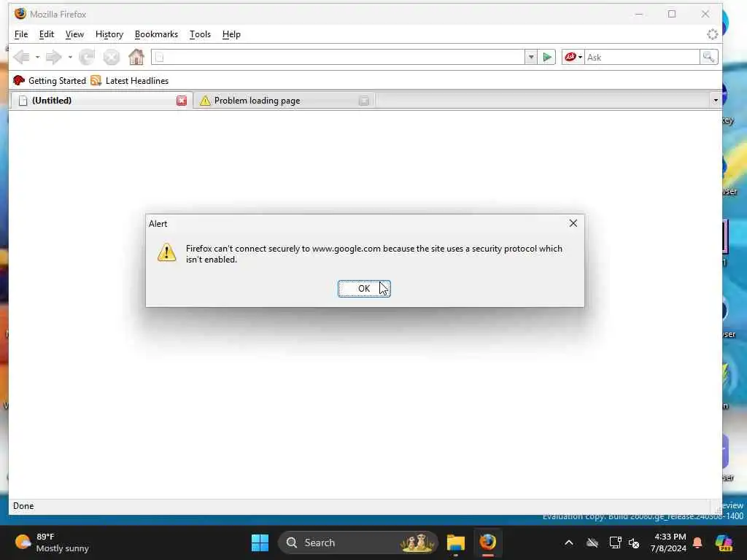Close the Alert dialog with X
This screenshot has height=560, width=747.
click(x=573, y=223)
